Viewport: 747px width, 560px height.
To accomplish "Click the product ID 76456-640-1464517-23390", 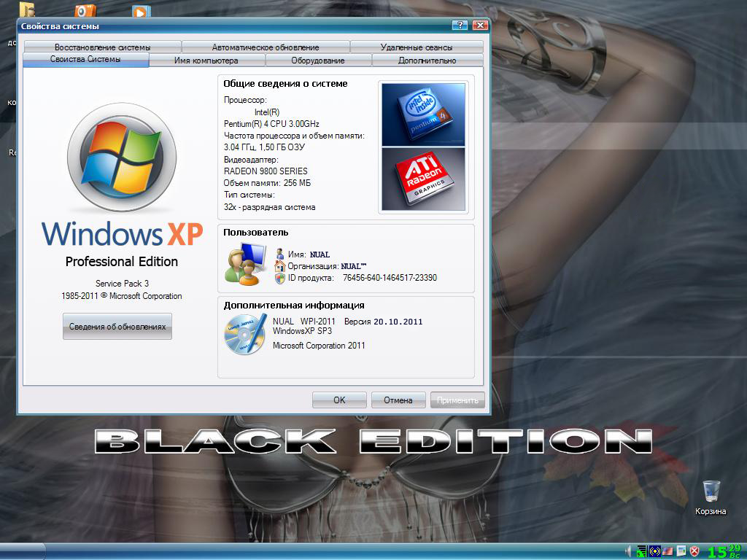I will coord(390,278).
